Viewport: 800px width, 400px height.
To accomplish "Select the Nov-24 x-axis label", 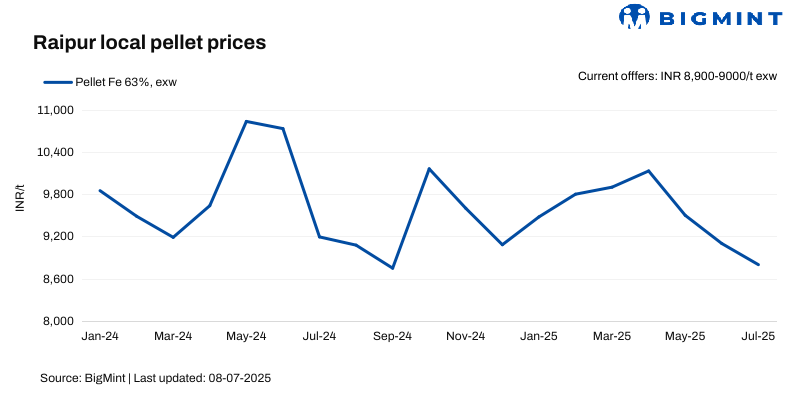I will [465, 337].
